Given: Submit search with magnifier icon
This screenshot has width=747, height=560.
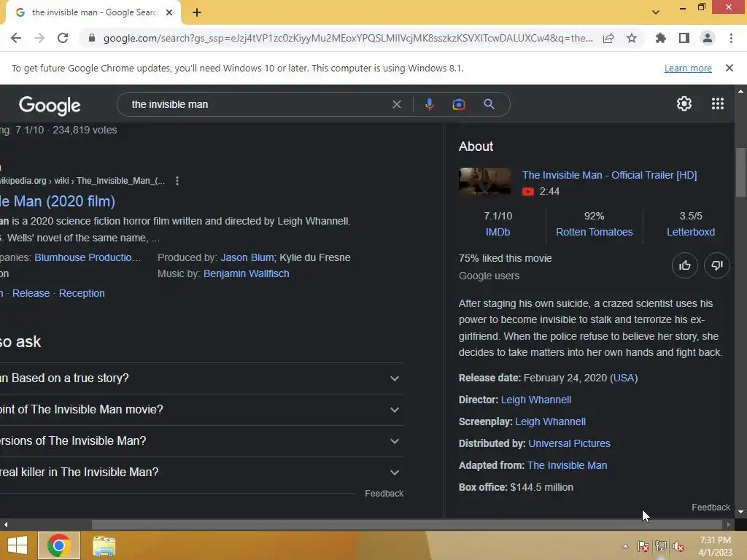Looking at the screenshot, I should (489, 104).
